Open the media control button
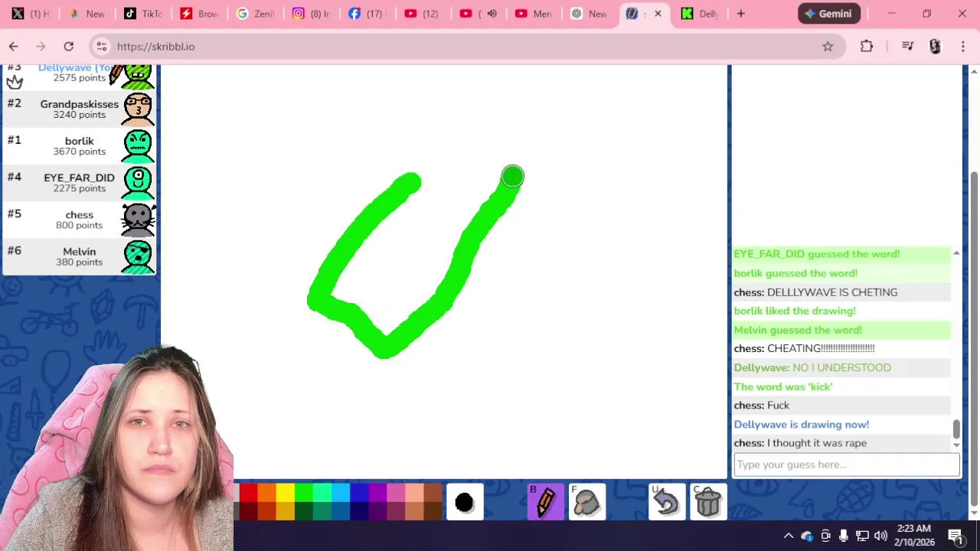The image size is (980, 551). coord(908,47)
